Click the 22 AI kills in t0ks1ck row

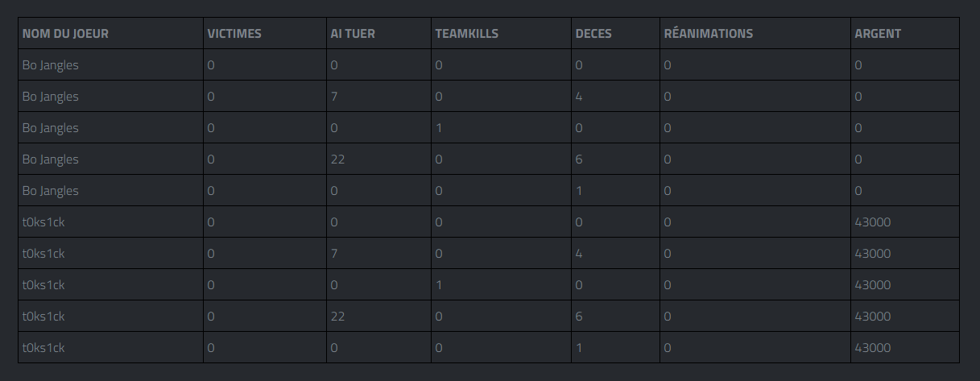pyautogui.click(x=337, y=317)
